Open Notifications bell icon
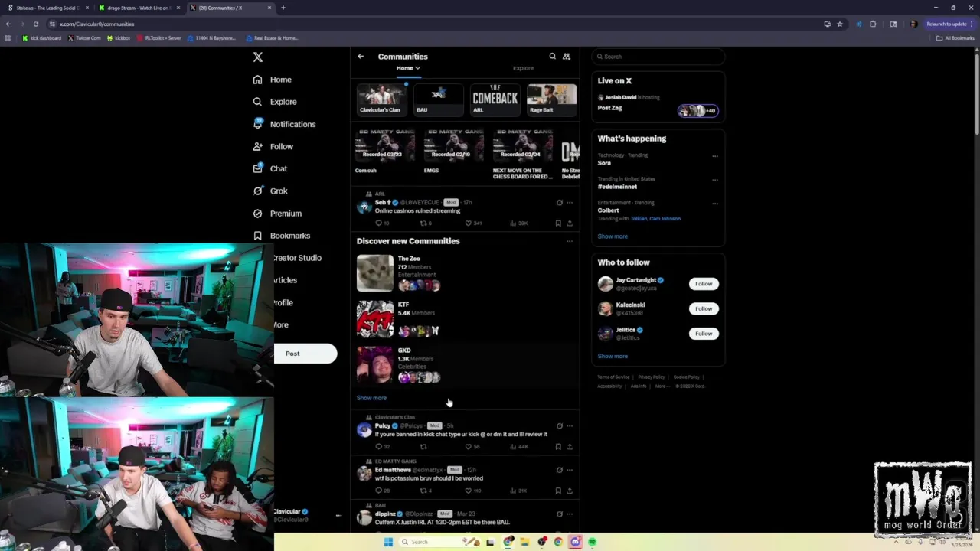Image resolution: width=980 pixels, height=551 pixels. (x=257, y=123)
